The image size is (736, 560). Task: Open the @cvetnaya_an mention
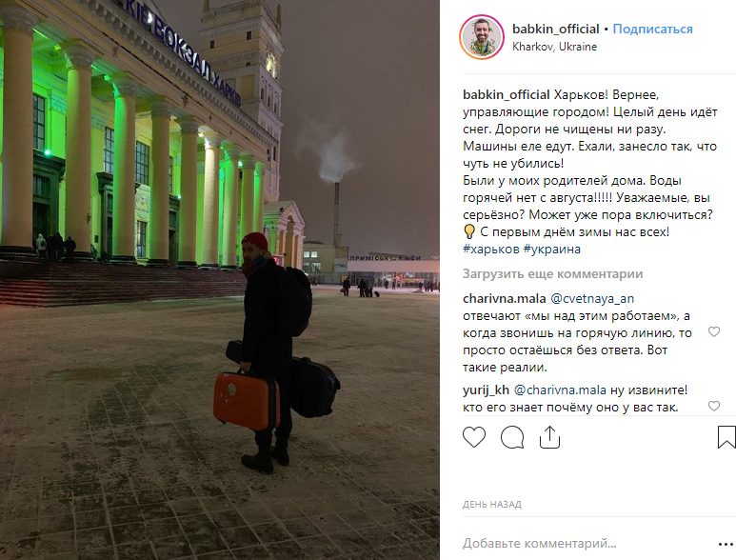(592, 298)
